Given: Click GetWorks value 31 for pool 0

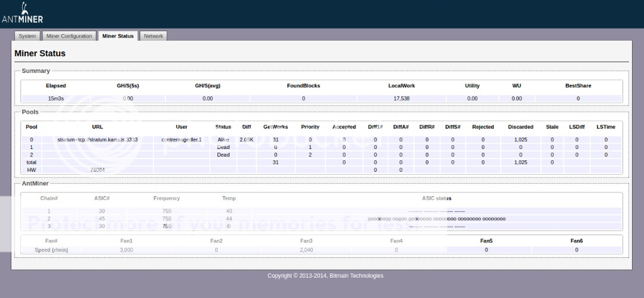Looking at the screenshot, I should pos(275,140).
